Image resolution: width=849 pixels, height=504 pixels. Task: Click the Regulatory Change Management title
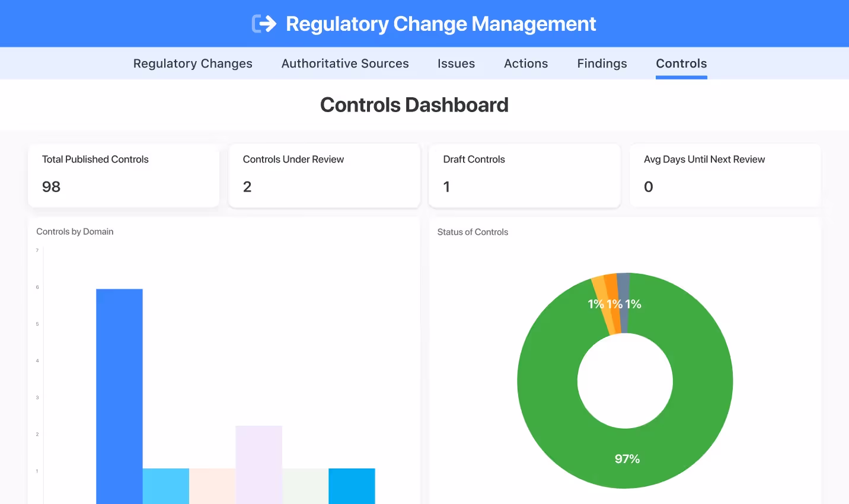pyautogui.click(x=441, y=24)
